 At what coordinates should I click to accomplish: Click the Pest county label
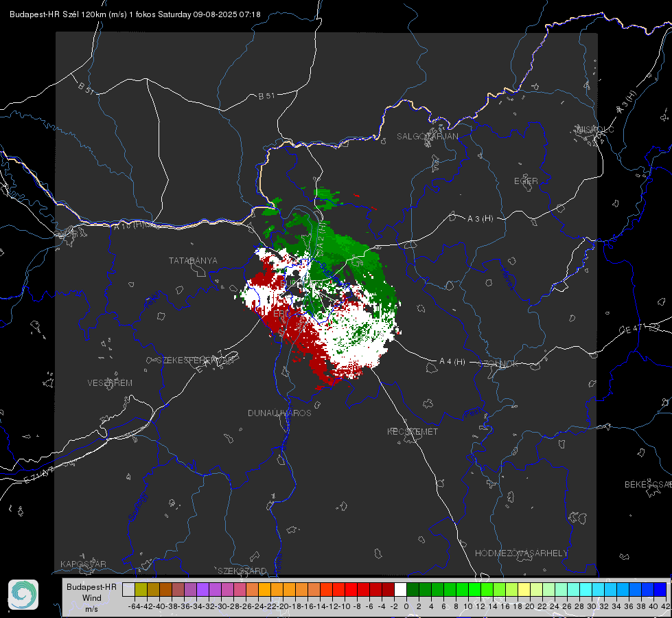472,413
